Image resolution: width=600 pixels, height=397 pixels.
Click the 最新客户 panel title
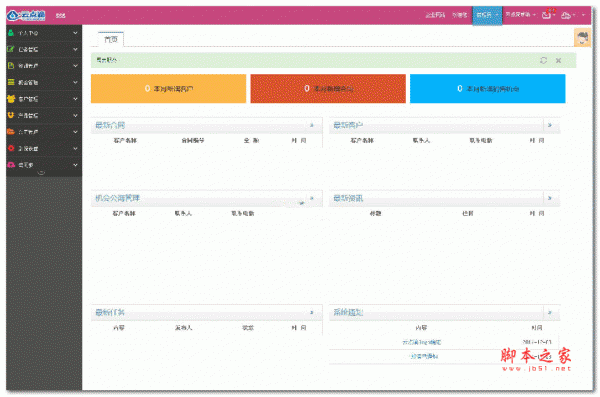click(348, 125)
